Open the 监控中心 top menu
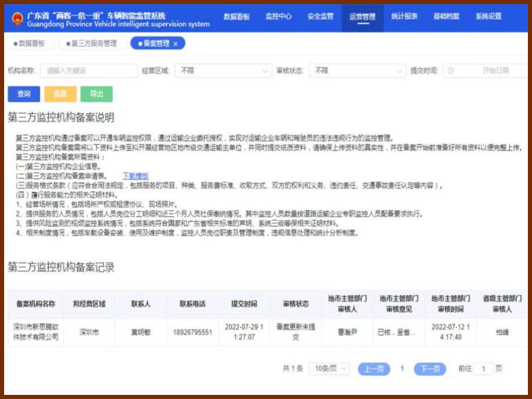The height and width of the screenshot is (399, 532). click(278, 17)
